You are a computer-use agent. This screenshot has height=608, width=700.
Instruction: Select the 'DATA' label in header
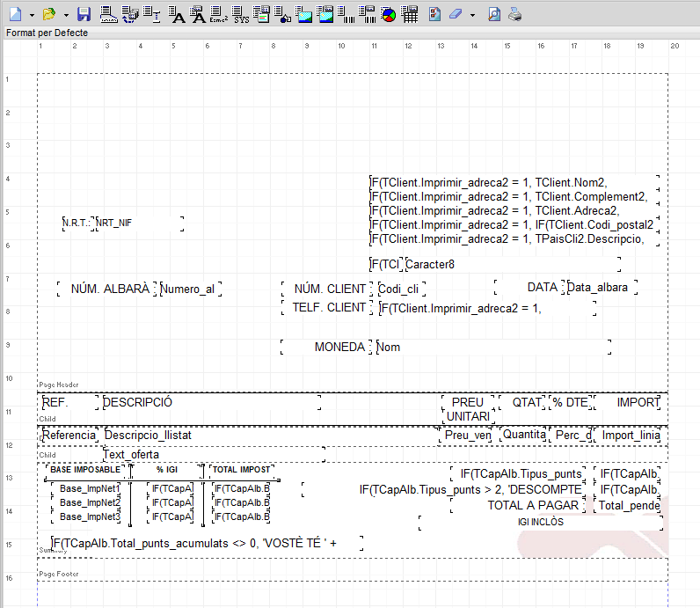[529, 287]
